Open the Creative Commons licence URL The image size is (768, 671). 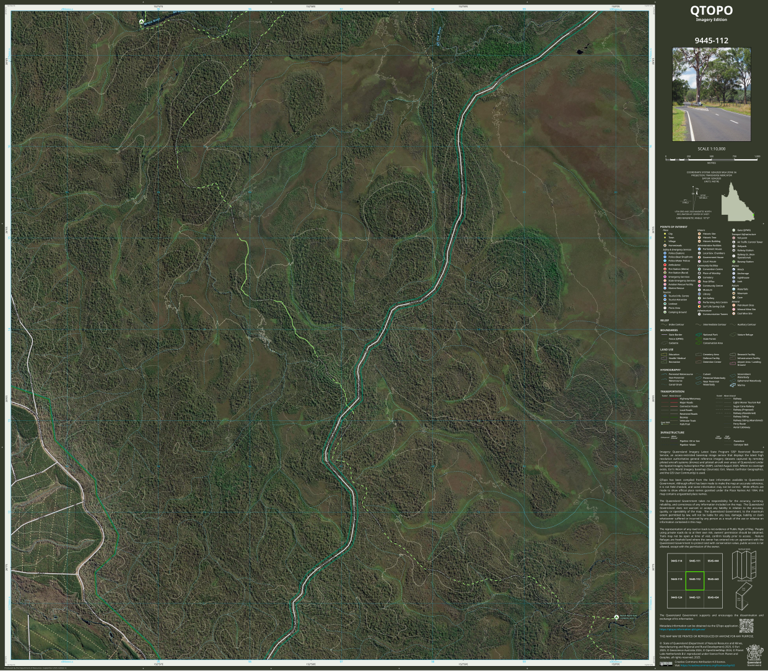pos(707,665)
